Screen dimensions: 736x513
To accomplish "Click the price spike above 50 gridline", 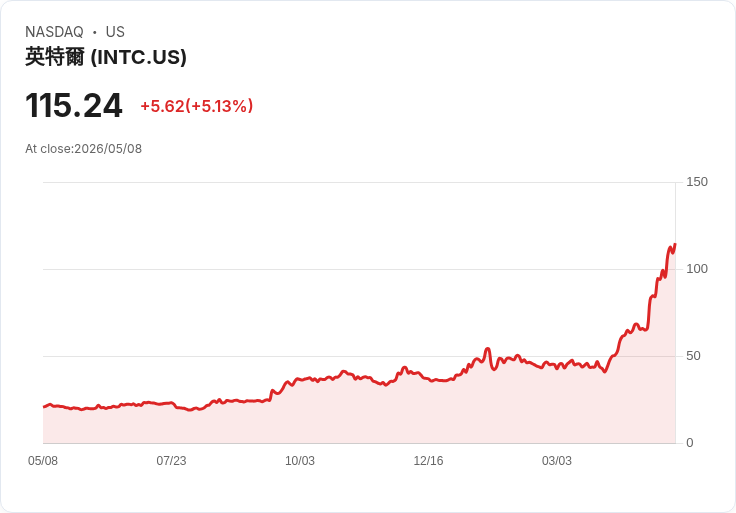I will [x=487, y=349].
